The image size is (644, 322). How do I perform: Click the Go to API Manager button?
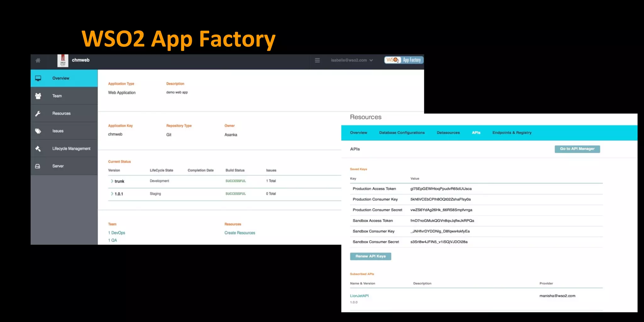coord(577,149)
